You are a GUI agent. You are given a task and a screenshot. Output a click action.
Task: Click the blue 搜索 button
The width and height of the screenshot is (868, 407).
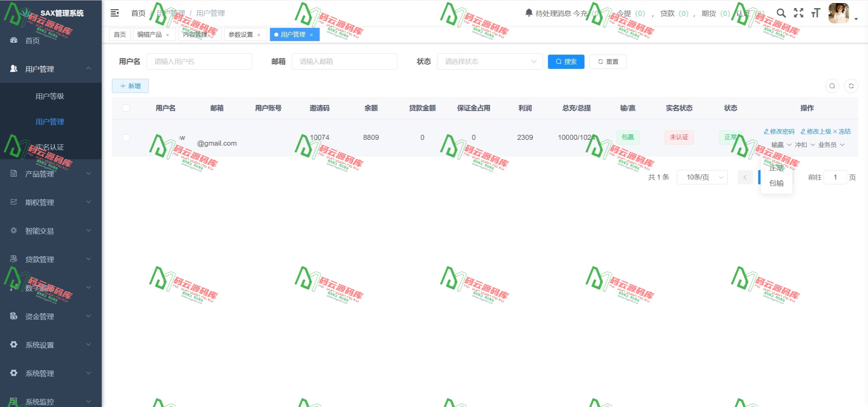(x=566, y=61)
